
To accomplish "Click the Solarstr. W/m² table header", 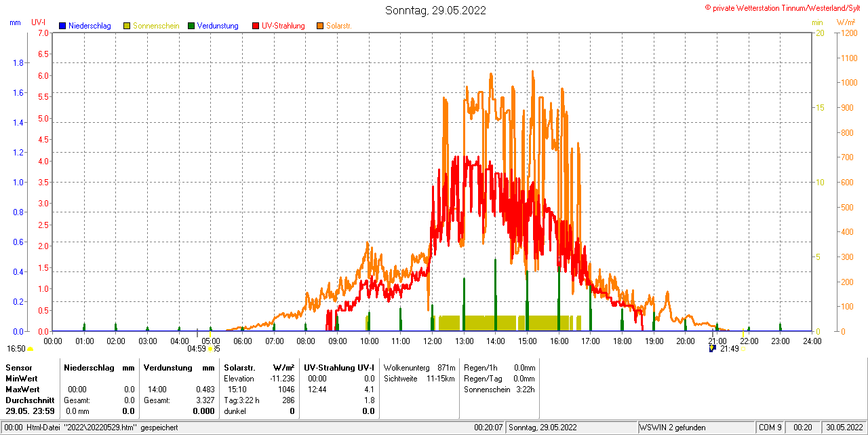I will [x=259, y=367].
